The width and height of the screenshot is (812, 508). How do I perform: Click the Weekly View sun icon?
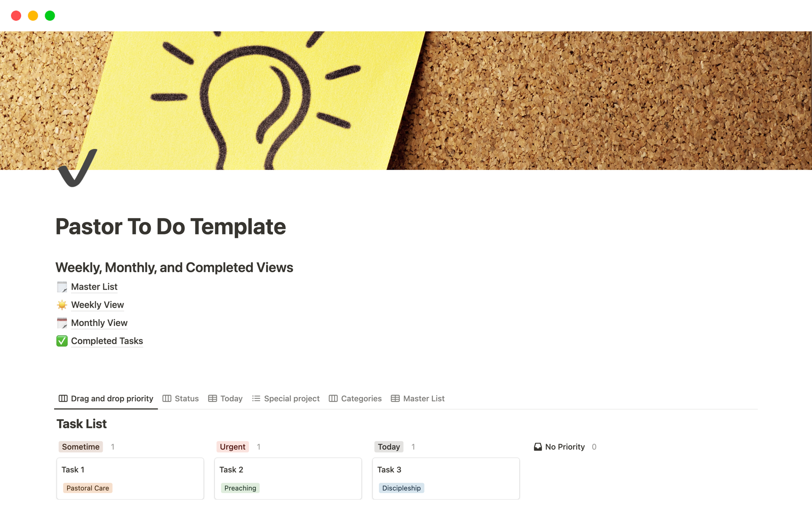point(62,304)
